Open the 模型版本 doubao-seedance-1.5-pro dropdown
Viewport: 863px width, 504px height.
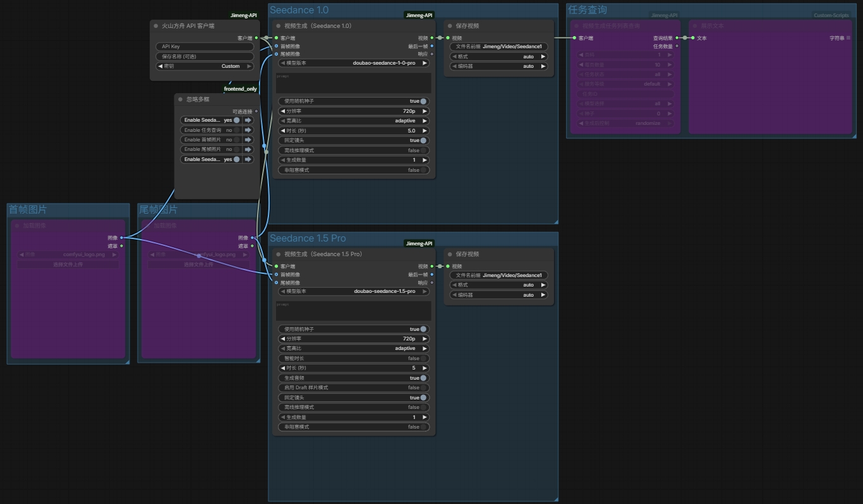[353, 291]
